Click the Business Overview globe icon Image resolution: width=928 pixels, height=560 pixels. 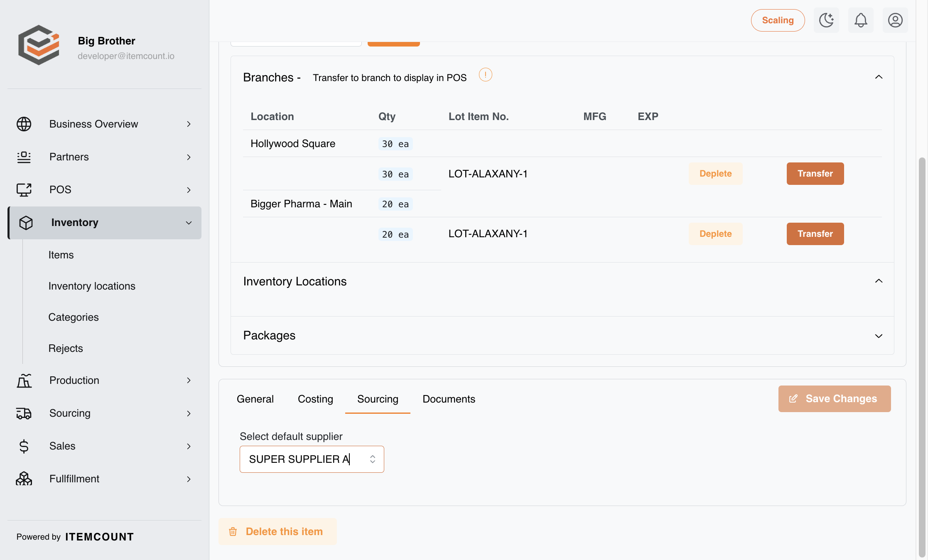(x=24, y=124)
